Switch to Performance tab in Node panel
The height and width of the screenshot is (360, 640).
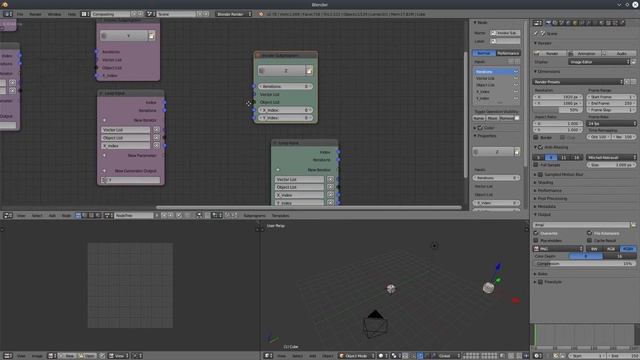click(508, 53)
